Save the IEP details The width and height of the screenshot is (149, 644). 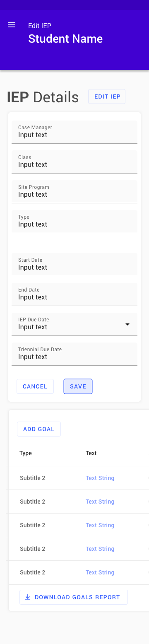(x=78, y=386)
